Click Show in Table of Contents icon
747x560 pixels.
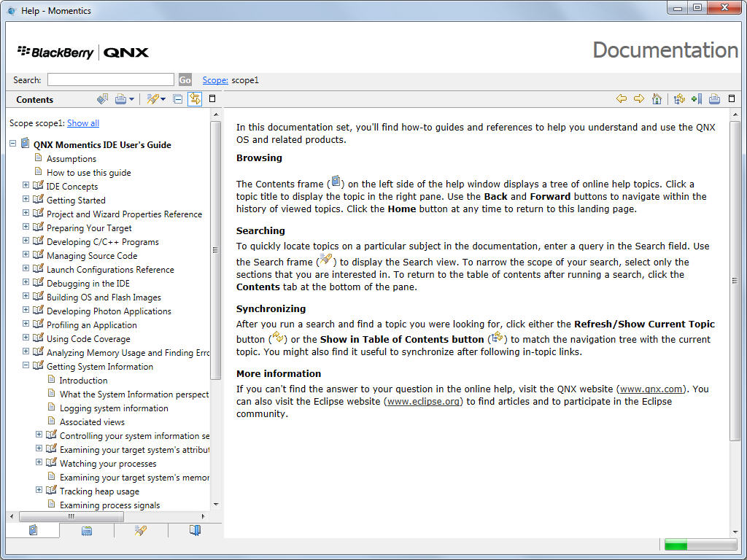pos(679,99)
